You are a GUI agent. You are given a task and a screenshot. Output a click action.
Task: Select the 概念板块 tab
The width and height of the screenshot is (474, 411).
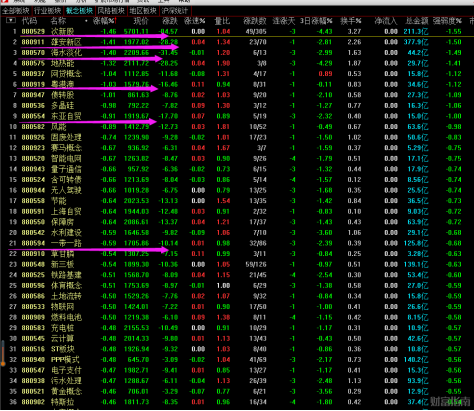pos(79,11)
